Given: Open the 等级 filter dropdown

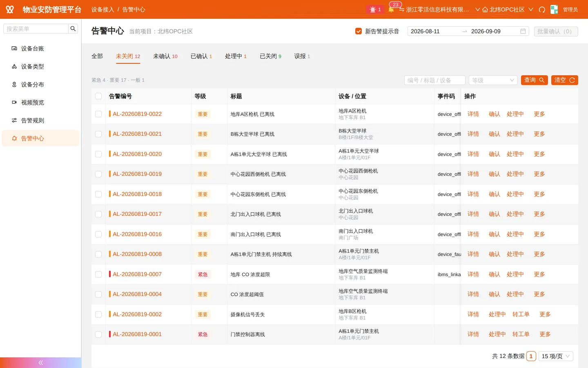Looking at the screenshot, I should coord(493,80).
